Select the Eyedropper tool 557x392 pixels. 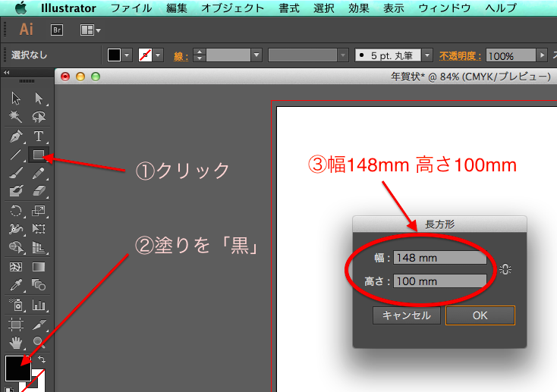(16, 285)
